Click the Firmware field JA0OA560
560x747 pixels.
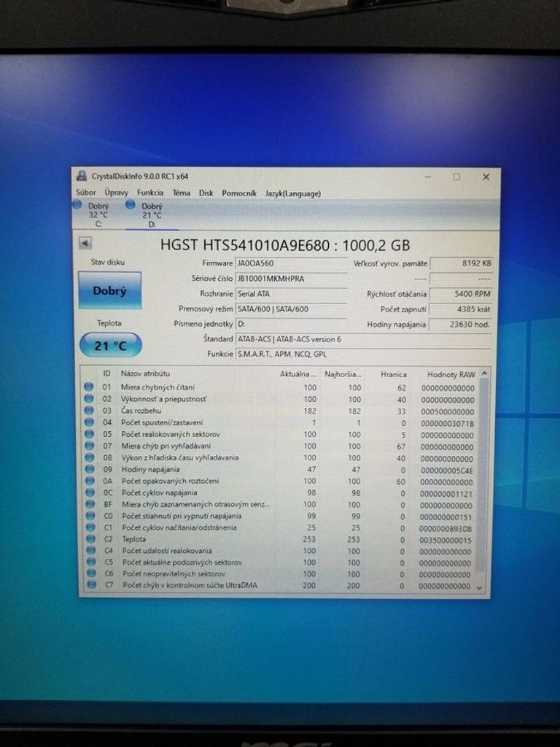click(x=292, y=263)
